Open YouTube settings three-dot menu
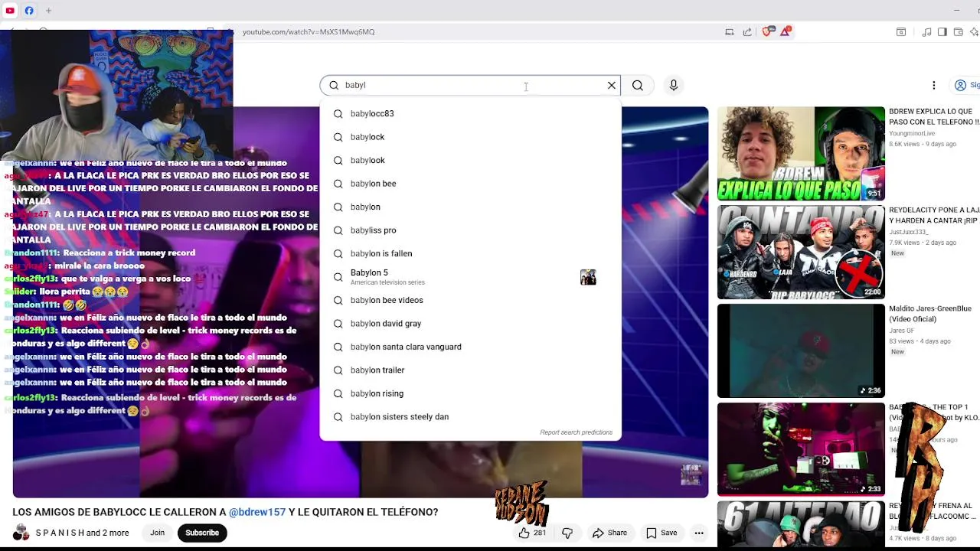980x551 pixels. 933,85
